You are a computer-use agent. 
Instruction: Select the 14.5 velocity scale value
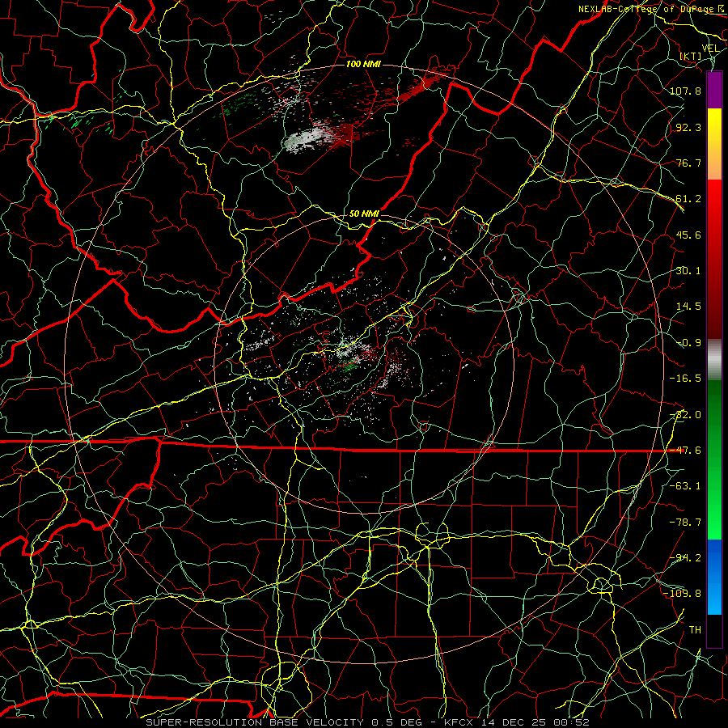click(688, 306)
